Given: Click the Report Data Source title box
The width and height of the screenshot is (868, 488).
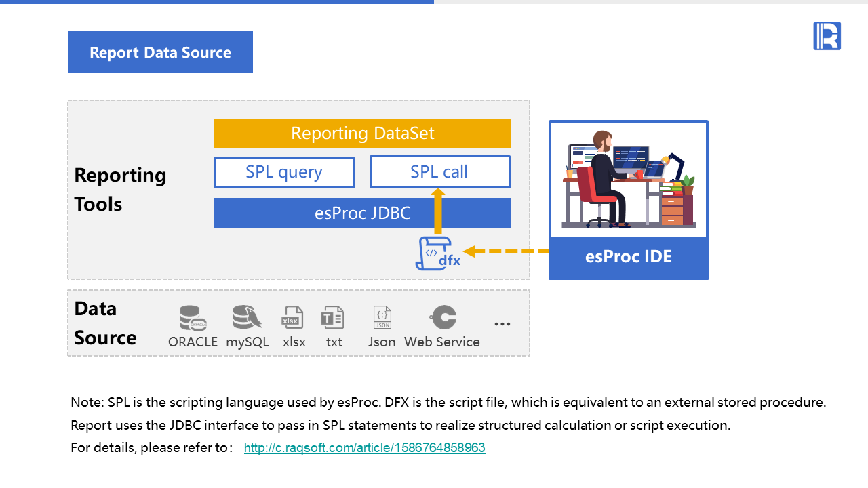Looking at the screenshot, I should coord(160,52).
